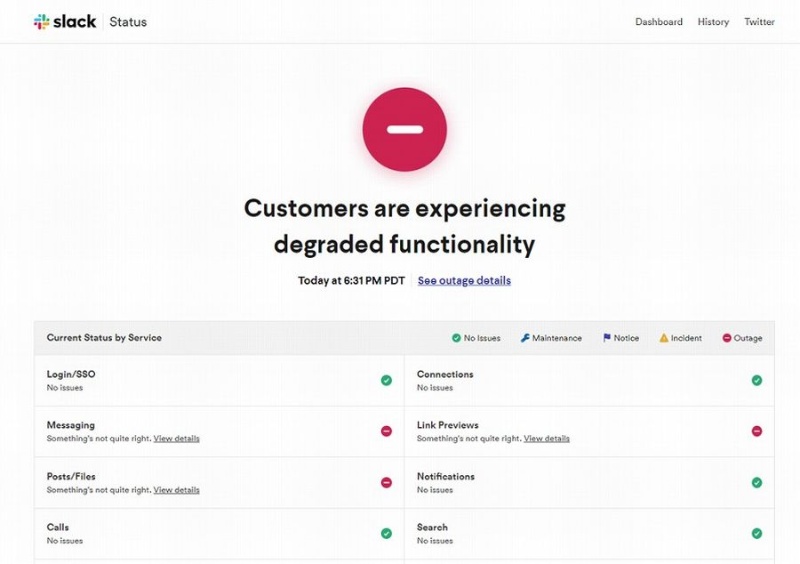Click the red outage icon beside Messaging
800x564 pixels.
(386, 431)
